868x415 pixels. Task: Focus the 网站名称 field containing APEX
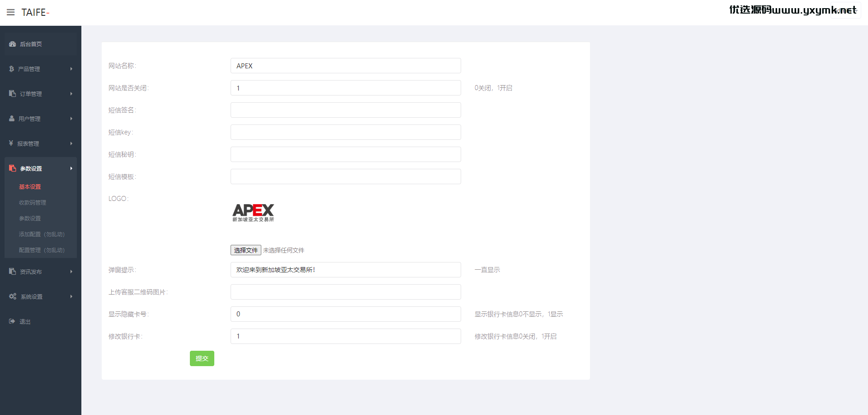346,66
